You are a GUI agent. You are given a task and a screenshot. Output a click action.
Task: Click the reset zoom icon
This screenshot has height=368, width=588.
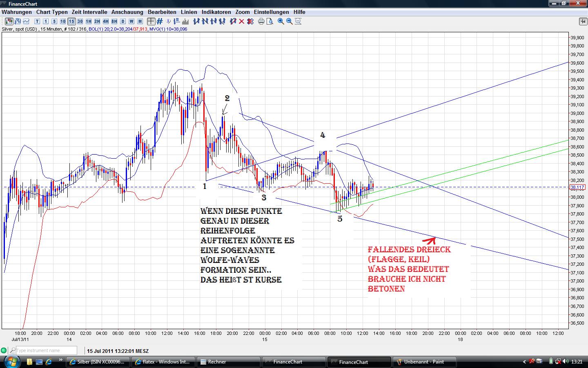pyautogui.click(x=298, y=21)
